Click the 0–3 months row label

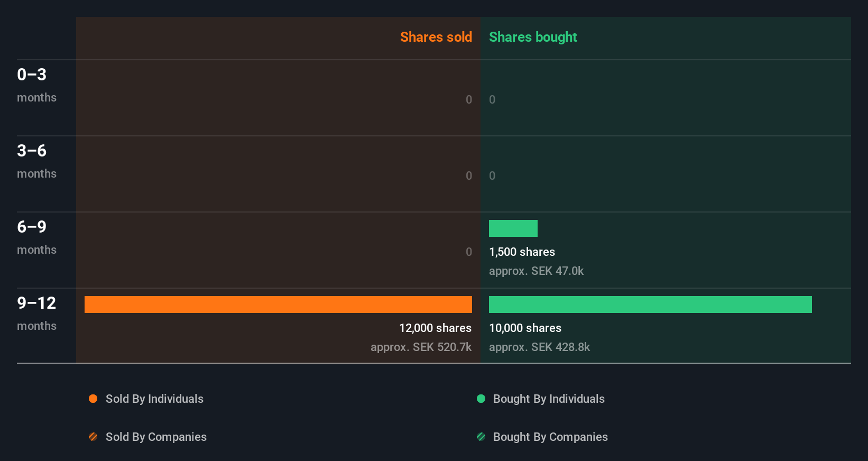click(36, 85)
